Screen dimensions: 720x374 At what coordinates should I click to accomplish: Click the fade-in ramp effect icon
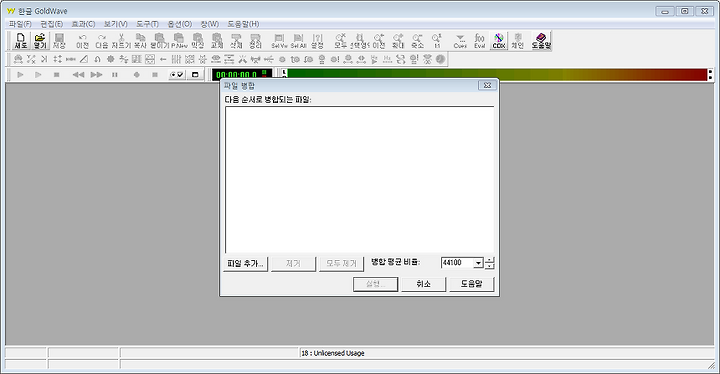(x=84, y=59)
